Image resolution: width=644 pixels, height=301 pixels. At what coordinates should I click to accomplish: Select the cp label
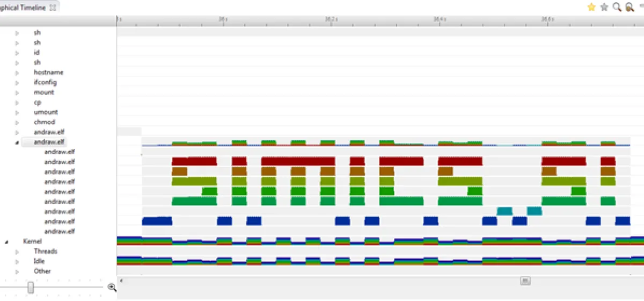[x=38, y=102]
